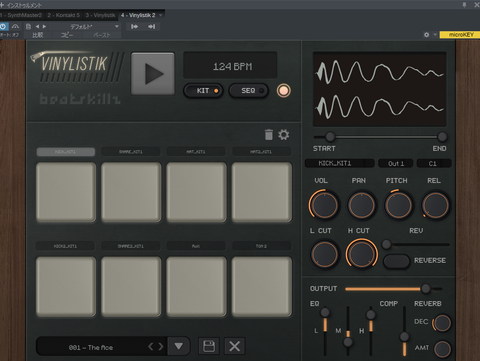This screenshot has width=480, height=361.
Task: Click the reverb DEC knob
Action: pos(442,323)
